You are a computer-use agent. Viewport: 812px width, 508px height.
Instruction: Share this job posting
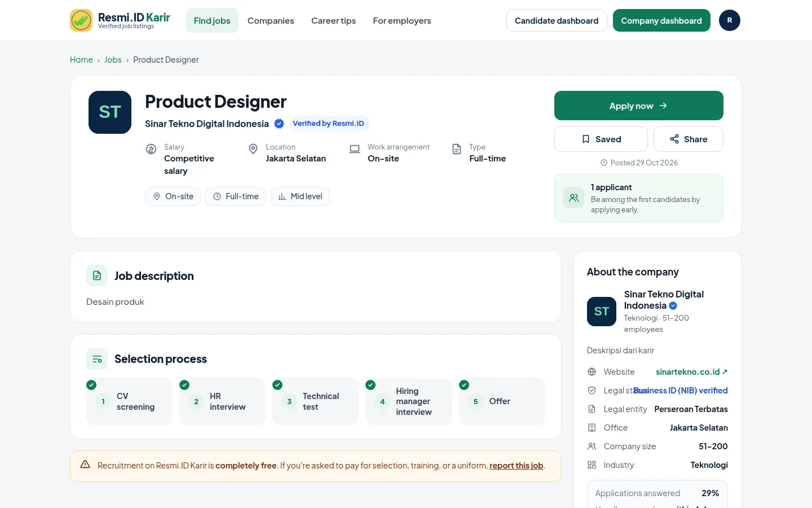[x=689, y=139]
